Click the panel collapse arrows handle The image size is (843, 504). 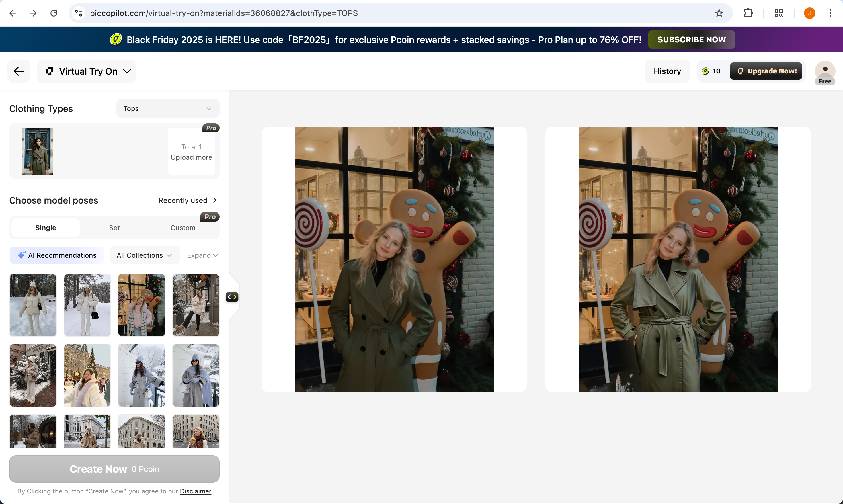[232, 297]
